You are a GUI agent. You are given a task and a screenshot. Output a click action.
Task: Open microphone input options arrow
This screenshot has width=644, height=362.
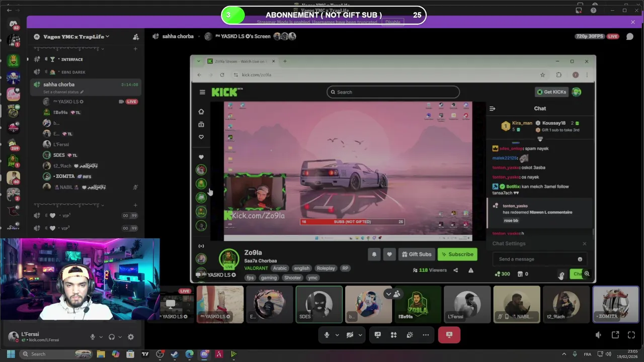click(337, 335)
